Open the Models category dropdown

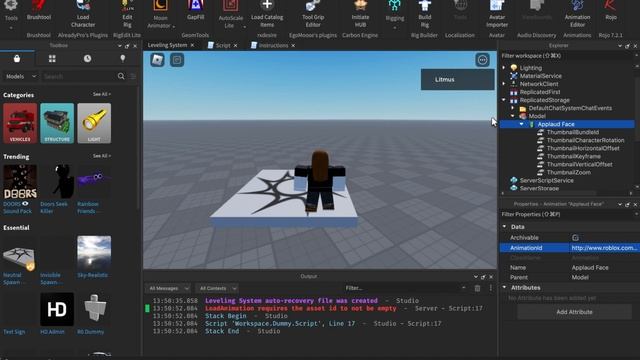click(20, 76)
